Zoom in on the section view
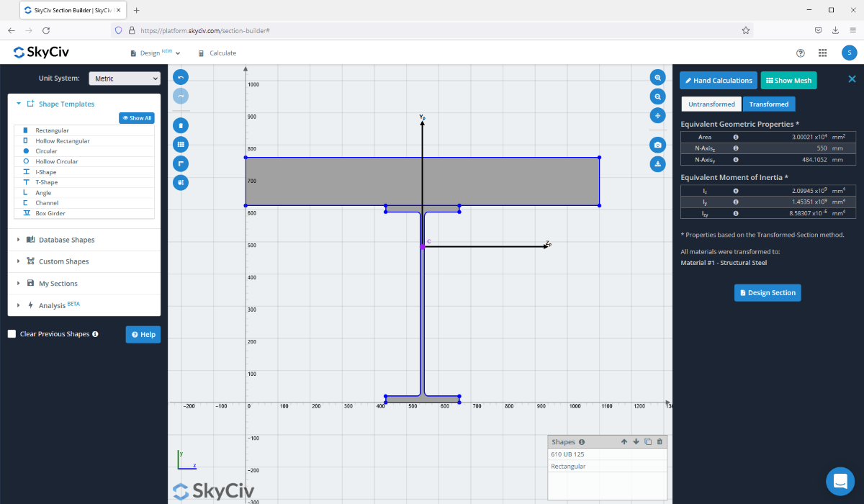Screen dimensions: 864x504 point(657,77)
